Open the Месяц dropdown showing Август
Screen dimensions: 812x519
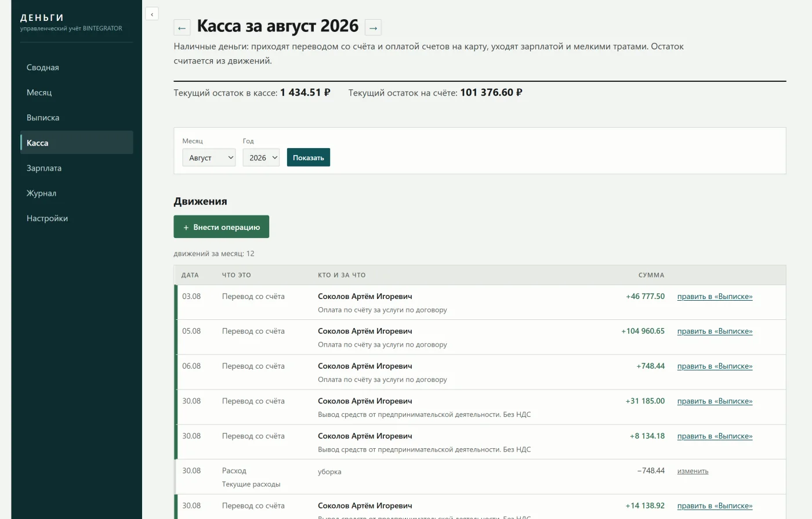pos(209,157)
